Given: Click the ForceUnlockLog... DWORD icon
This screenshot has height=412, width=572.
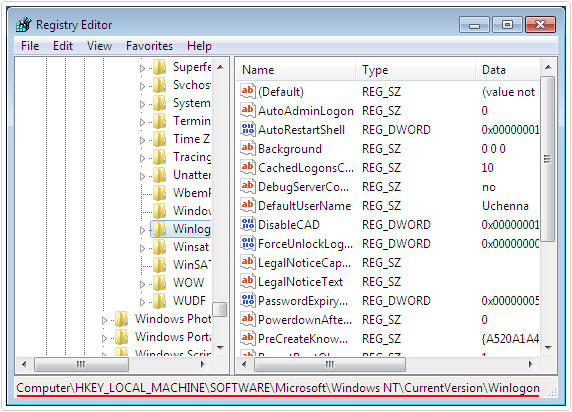Looking at the screenshot, I should tap(247, 243).
